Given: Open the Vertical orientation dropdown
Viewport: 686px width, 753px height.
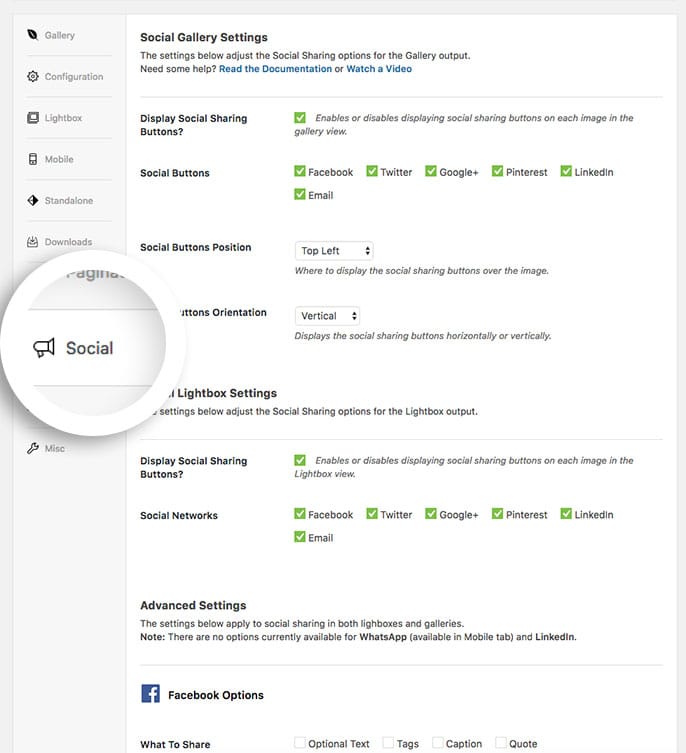Looking at the screenshot, I should click(327, 316).
